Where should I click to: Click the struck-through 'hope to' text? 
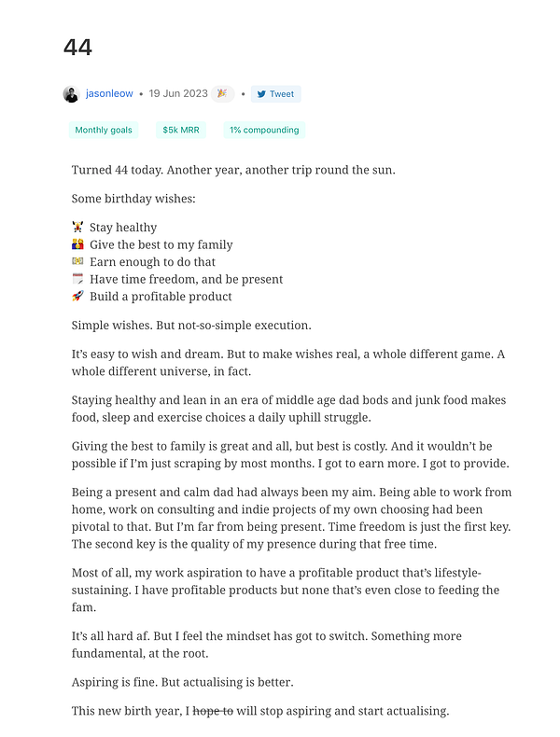213,711
